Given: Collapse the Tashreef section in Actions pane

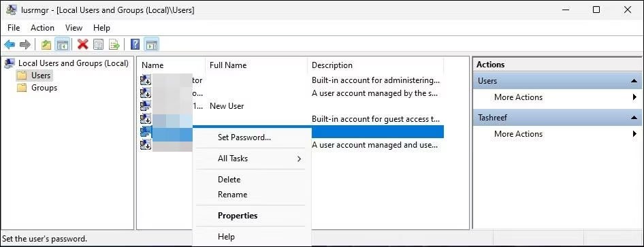Looking at the screenshot, I should click(x=634, y=118).
